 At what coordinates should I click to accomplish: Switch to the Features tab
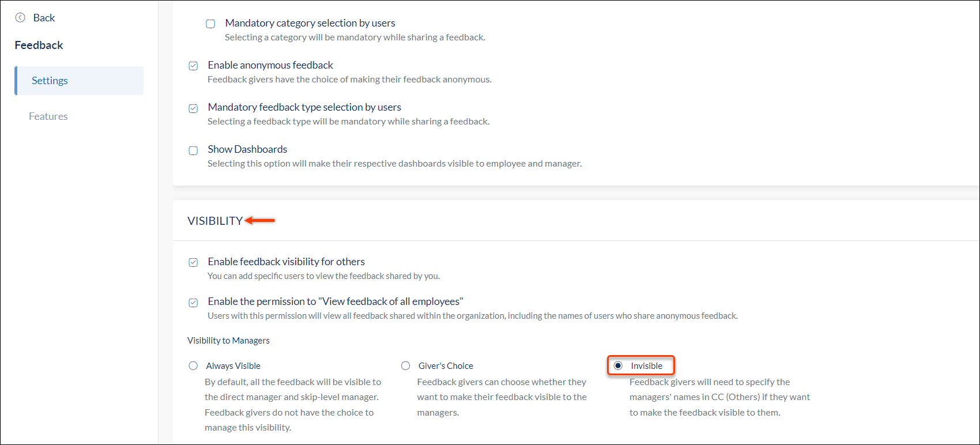click(x=48, y=116)
